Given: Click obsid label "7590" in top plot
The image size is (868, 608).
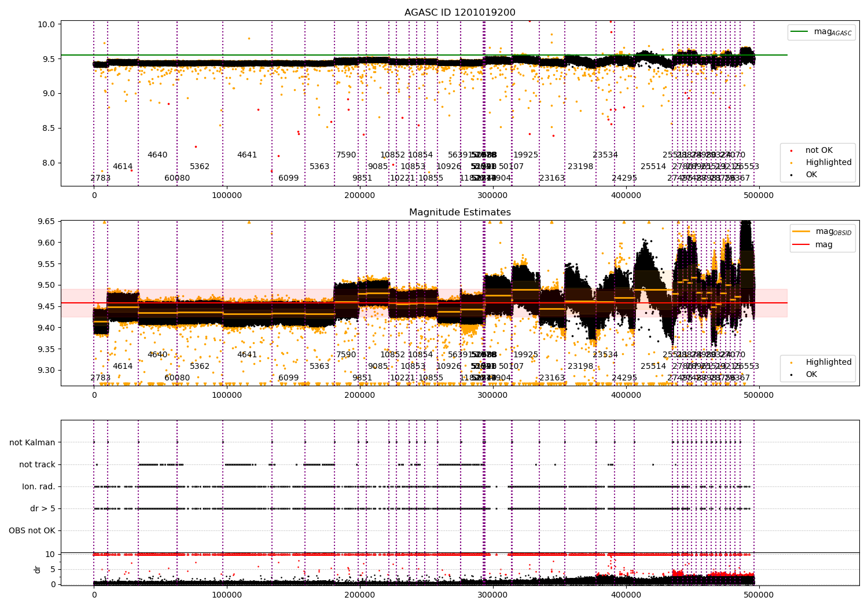Looking at the screenshot, I should [x=347, y=155].
